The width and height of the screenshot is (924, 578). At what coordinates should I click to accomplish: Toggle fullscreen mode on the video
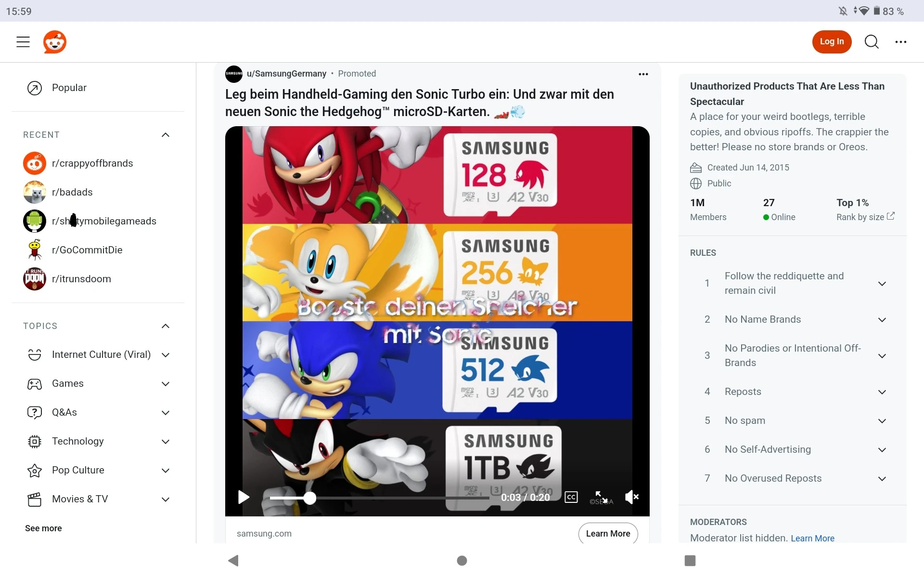point(599,496)
